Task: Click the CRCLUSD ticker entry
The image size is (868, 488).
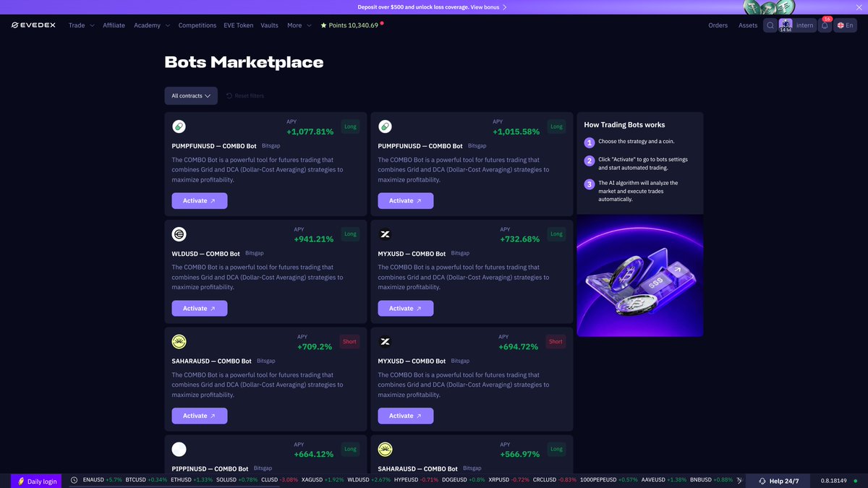Action: coord(555,481)
